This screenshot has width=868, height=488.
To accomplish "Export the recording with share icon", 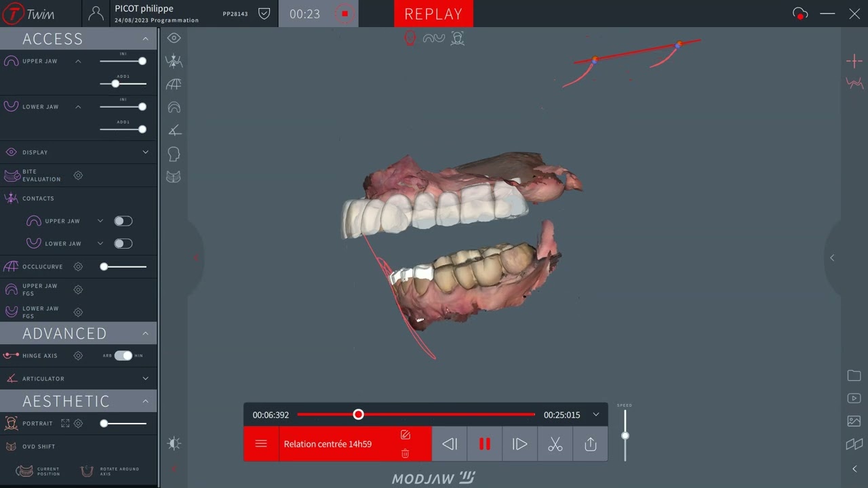I will point(591,444).
